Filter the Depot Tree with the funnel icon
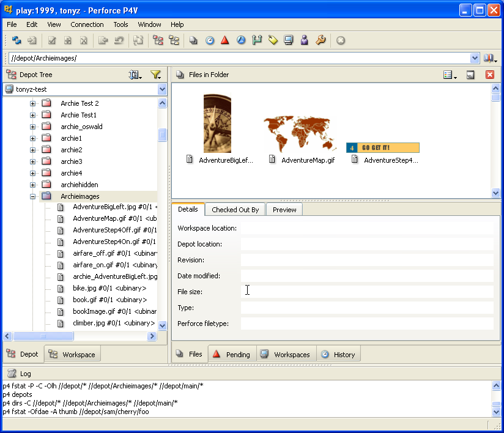 (156, 74)
